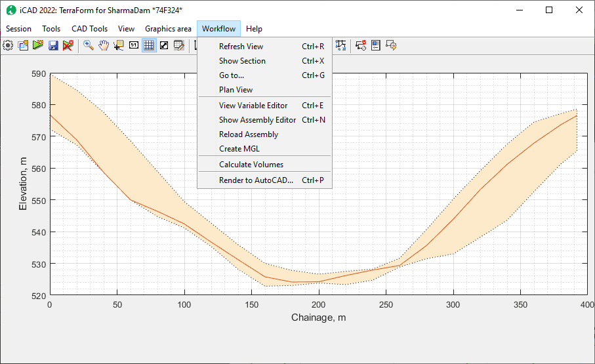Activate the hand pan tool
The height and width of the screenshot is (364, 595).
(x=104, y=45)
